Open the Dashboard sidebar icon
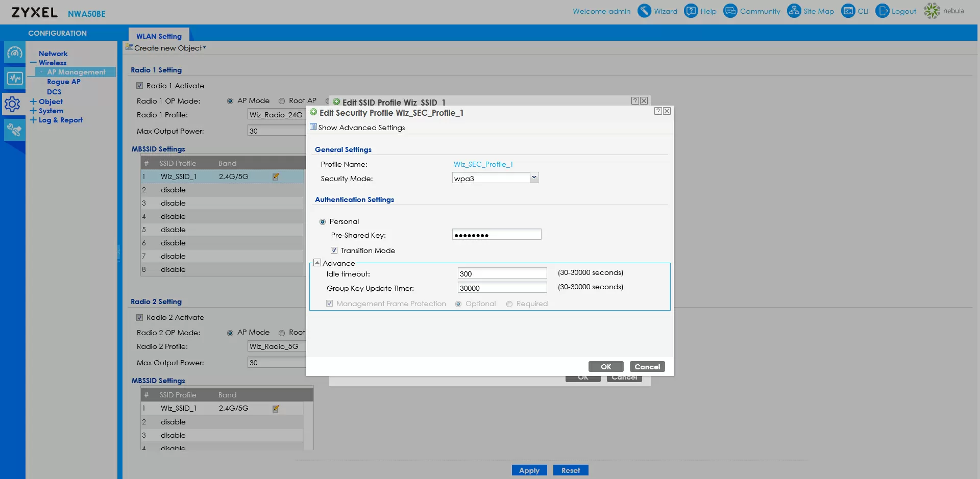This screenshot has height=479, width=980. (x=14, y=53)
